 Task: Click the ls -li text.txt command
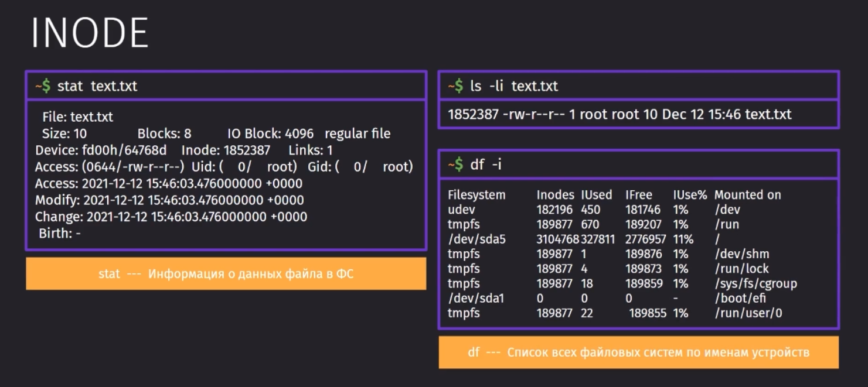coord(503,86)
